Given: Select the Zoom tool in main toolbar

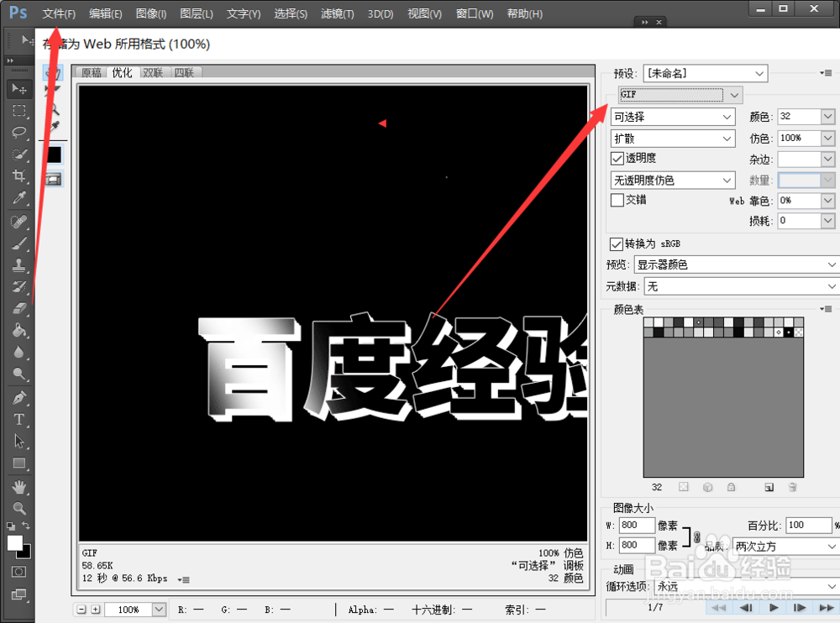Looking at the screenshot, I should 19,508.
